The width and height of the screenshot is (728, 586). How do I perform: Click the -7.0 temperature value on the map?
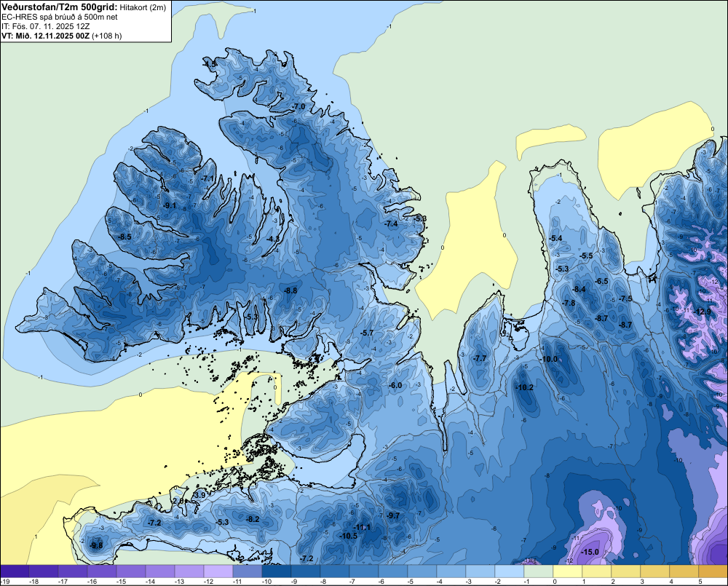[299, 106]
